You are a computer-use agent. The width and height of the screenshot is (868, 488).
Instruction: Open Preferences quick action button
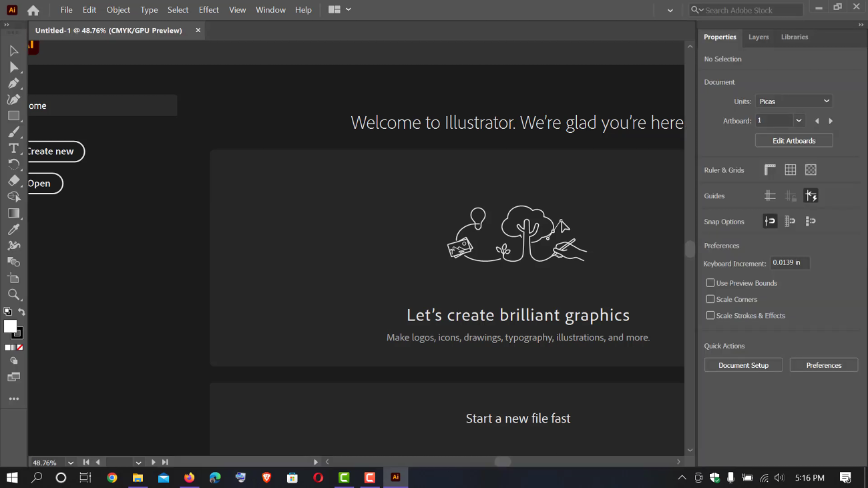pyautogui.click(x=823, y=365)
